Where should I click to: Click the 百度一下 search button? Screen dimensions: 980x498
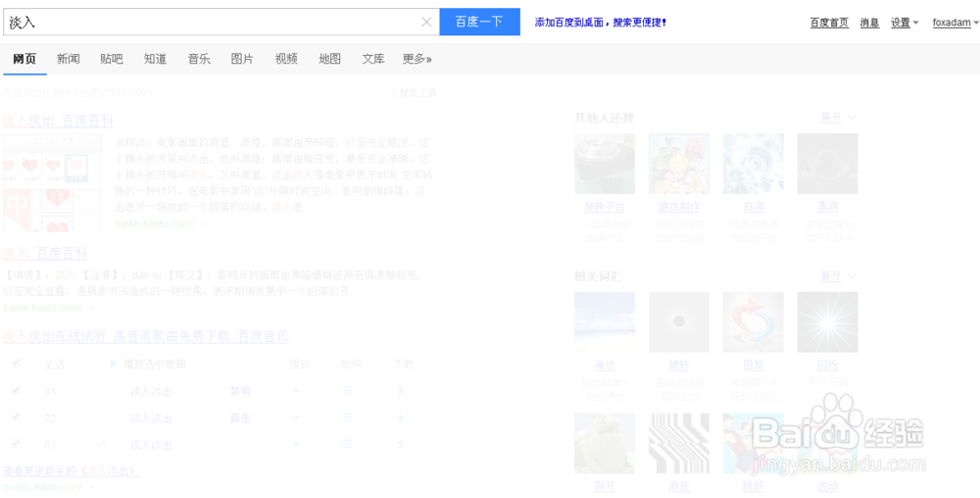click(x=479, y=22)
